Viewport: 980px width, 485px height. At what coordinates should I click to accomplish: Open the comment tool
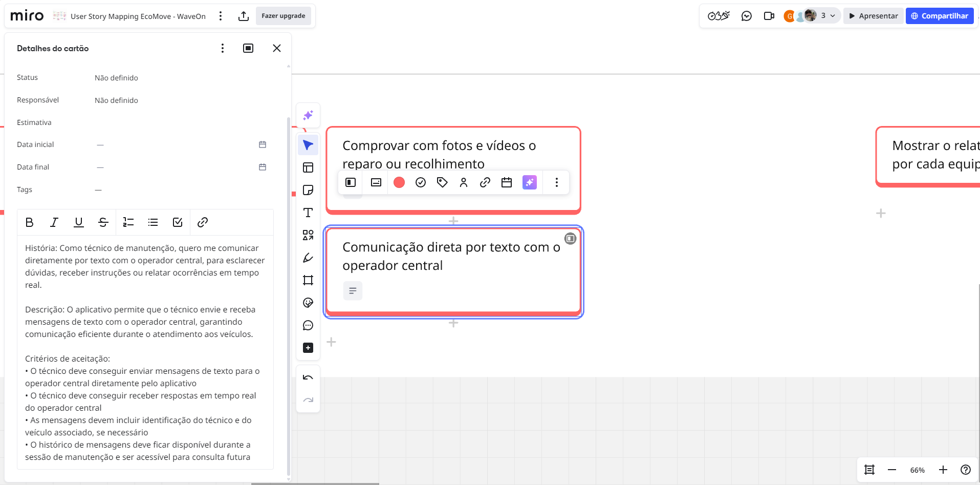[x=308, y=325]
